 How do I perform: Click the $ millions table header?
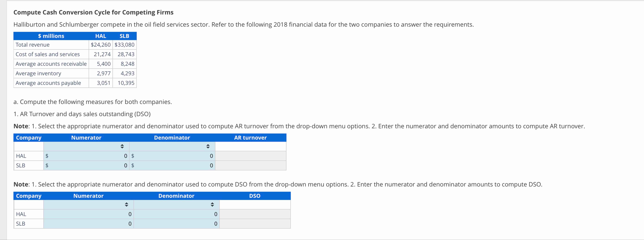pos(51,36)
